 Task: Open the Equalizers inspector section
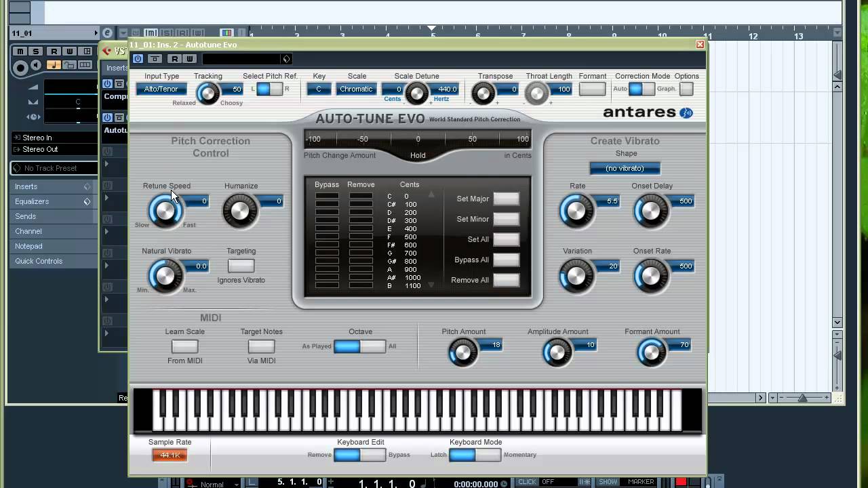(x=32, y=201)
